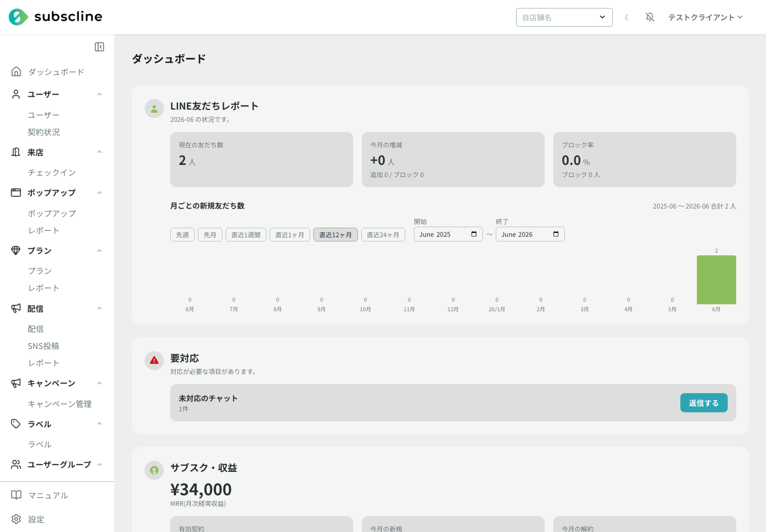Click the ユーザーグループ people icon
Screen dimensions: 766x532
tap(16, 464)
